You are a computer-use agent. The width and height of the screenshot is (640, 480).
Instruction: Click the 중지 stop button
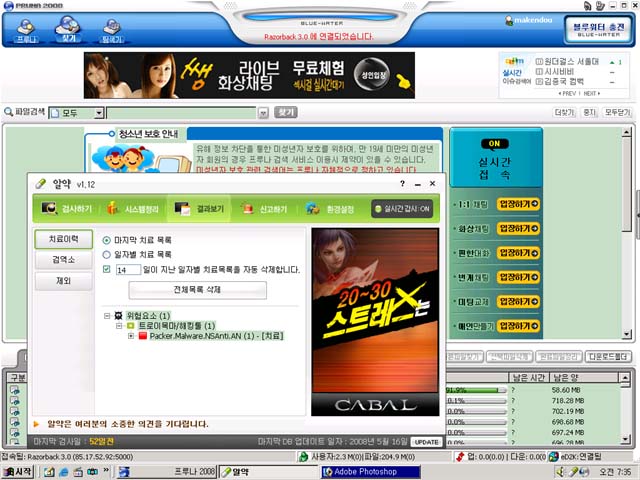589,112
